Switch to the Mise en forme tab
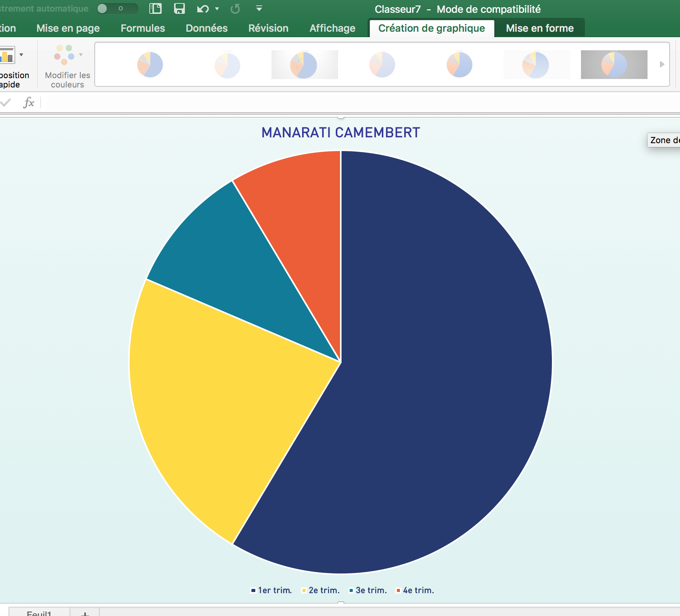The width and height of the screenshot is (680, 616). pyautogui.click(x=539, y=28)
